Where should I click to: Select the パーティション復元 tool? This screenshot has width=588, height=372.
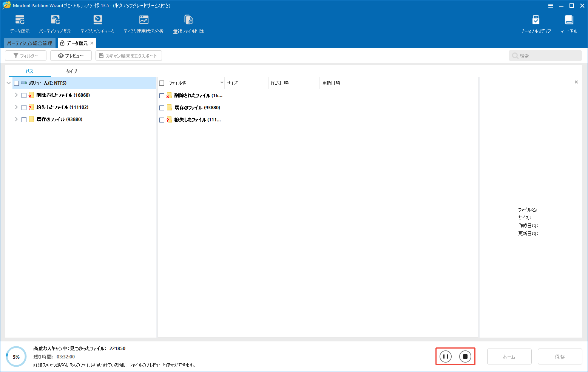click(x=55, y=23)
